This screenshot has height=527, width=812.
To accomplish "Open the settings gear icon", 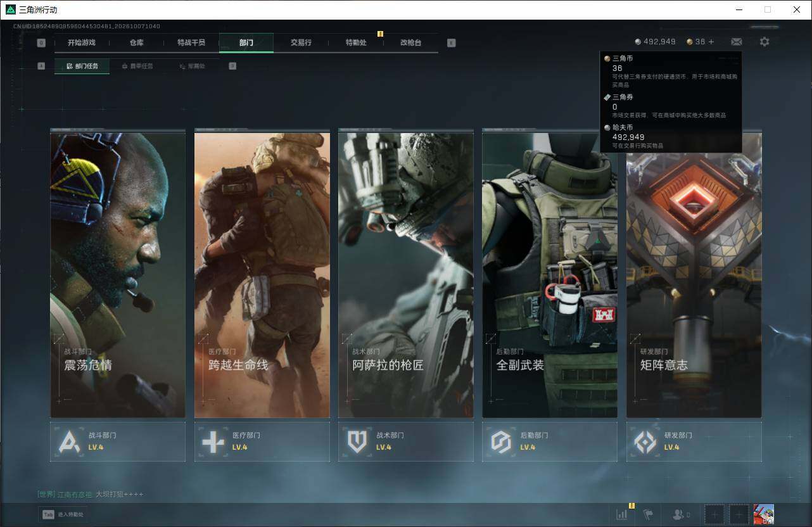I will [764, 42].
